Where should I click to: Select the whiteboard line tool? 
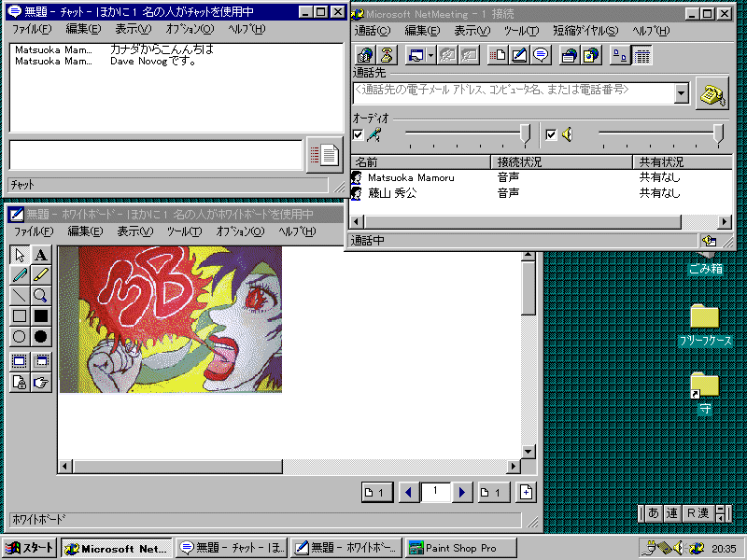[x=20, y=295]
